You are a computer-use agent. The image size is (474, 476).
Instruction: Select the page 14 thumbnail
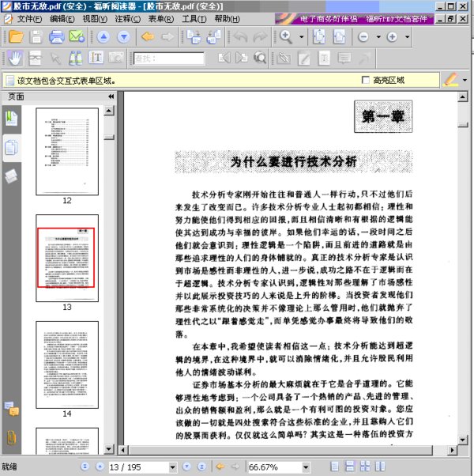click(67, 365)
